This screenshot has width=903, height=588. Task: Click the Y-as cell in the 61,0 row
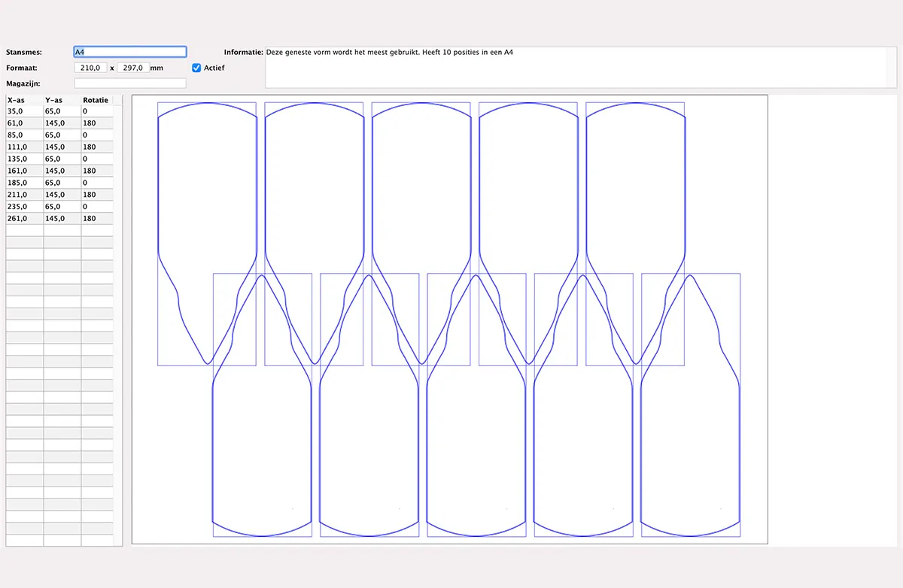coord(62,123)
